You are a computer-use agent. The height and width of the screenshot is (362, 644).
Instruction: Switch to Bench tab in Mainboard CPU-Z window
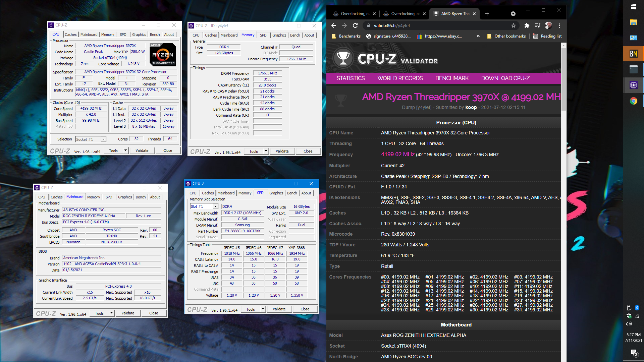coord(141,197)
